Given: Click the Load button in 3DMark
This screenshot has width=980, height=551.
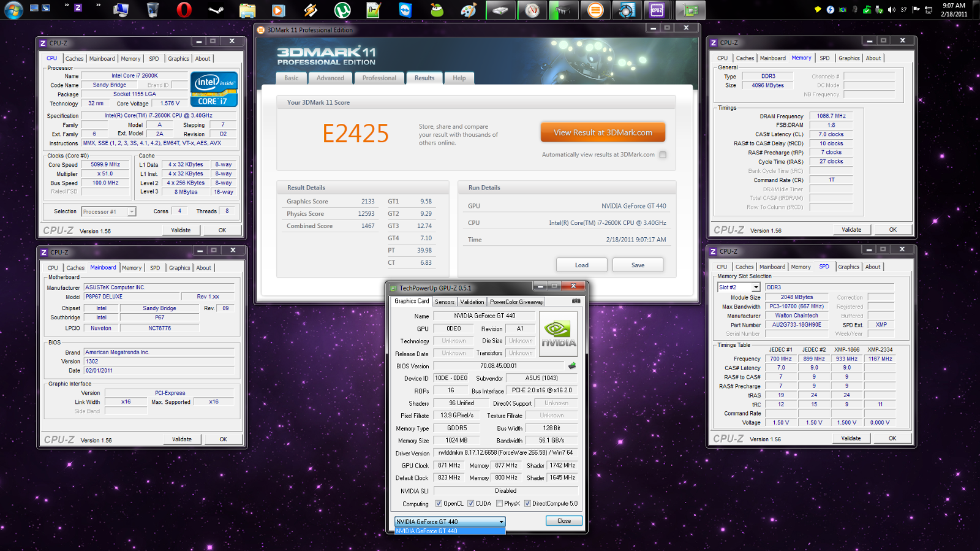Looking at the screenshot, I should [x=582, y=265].
